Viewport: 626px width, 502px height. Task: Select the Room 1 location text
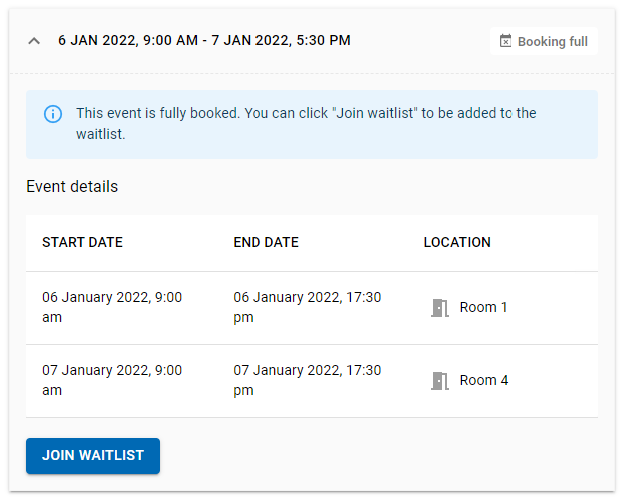point(483,308)
